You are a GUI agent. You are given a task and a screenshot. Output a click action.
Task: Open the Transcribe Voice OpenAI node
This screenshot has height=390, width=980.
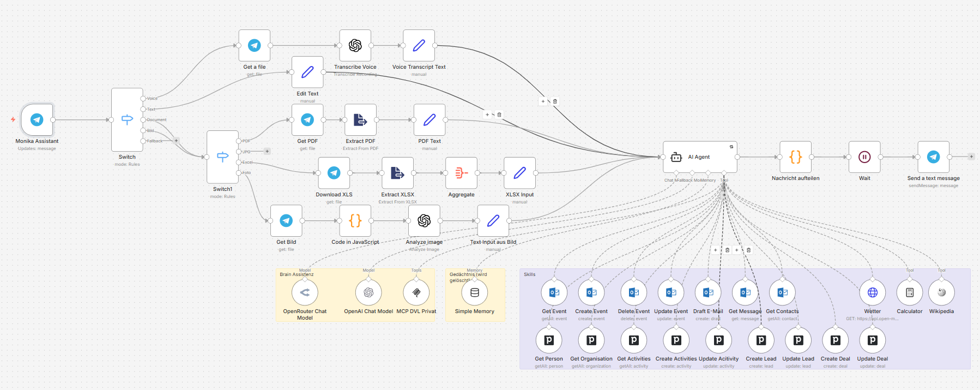(355, 46)
